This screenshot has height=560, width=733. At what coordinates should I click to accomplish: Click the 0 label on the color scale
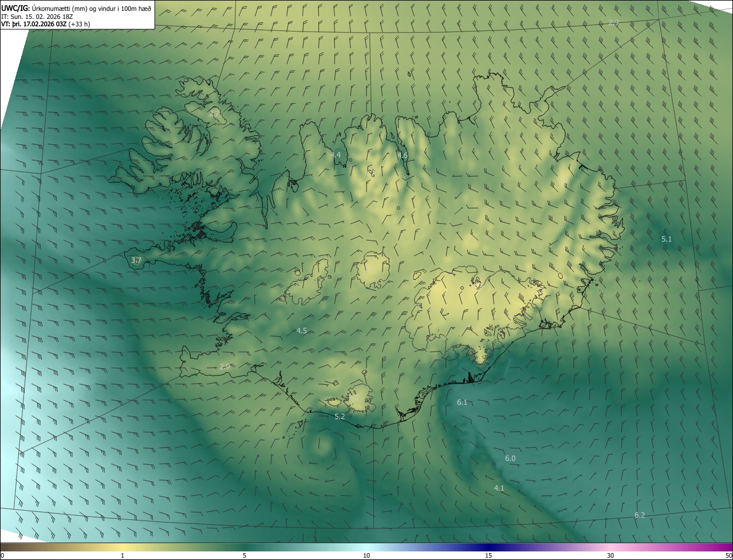tap(2, 555)
